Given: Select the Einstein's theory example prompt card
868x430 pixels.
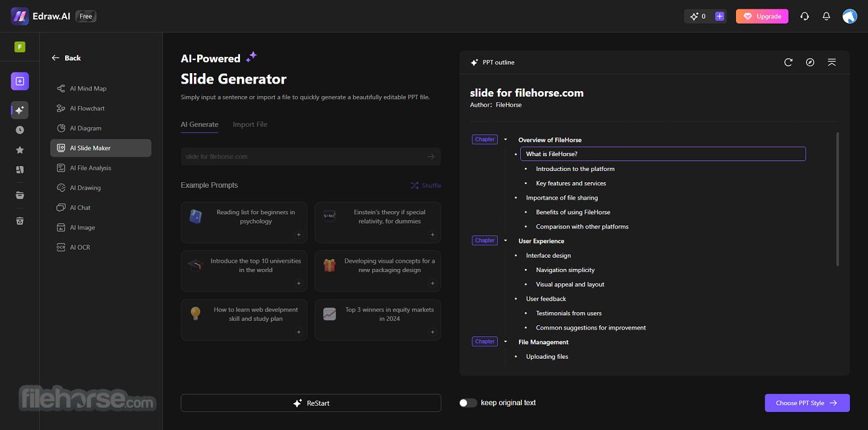Looking at the screenshot, I should click(x=378, y=222).
